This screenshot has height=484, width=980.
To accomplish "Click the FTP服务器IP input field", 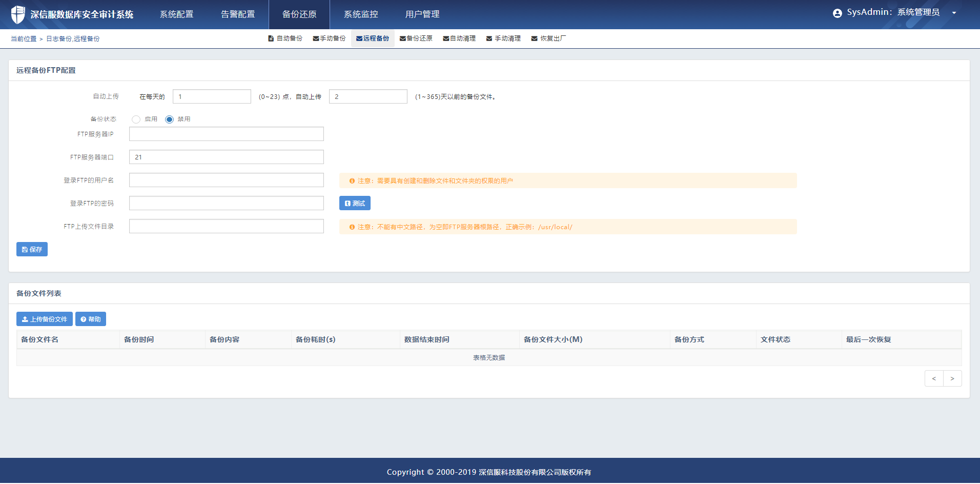I will 226,134.
